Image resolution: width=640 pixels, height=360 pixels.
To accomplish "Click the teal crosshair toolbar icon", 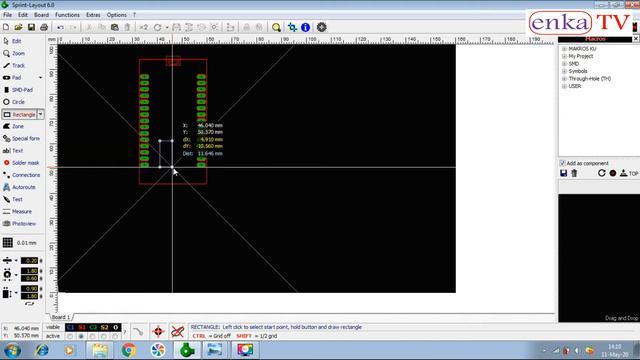I will [x=292, y=27].
